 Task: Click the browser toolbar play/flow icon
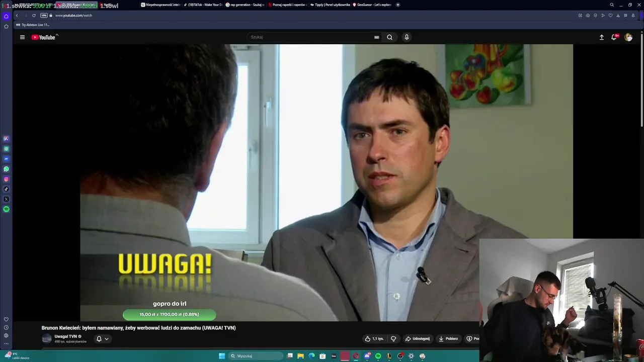603,16
